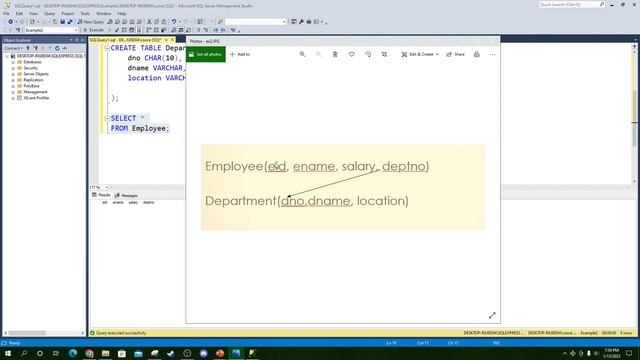Viewport: 640px width, 360px height.
Task: Open the File menu in SSMS
Action: (6, 13)
